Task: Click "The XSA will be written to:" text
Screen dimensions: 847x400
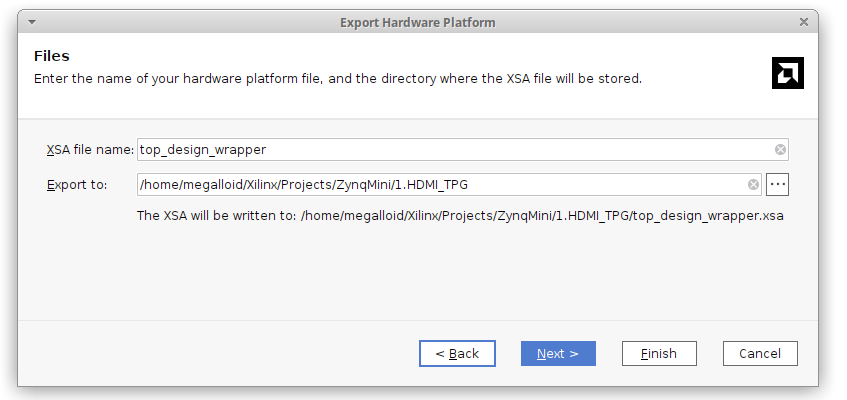Action: (x=216, y=215)
